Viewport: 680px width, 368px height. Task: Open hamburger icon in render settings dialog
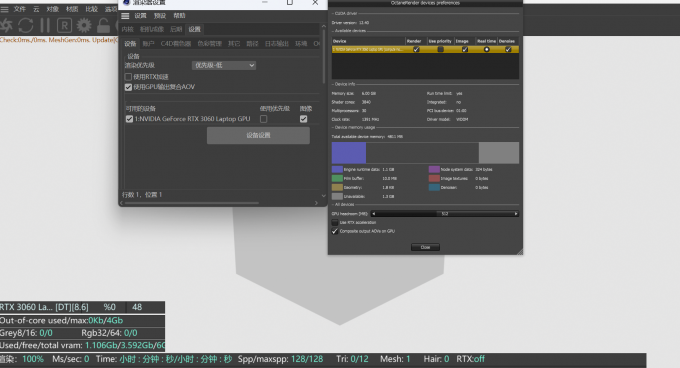pyautogui.click(x=125, y=16)
